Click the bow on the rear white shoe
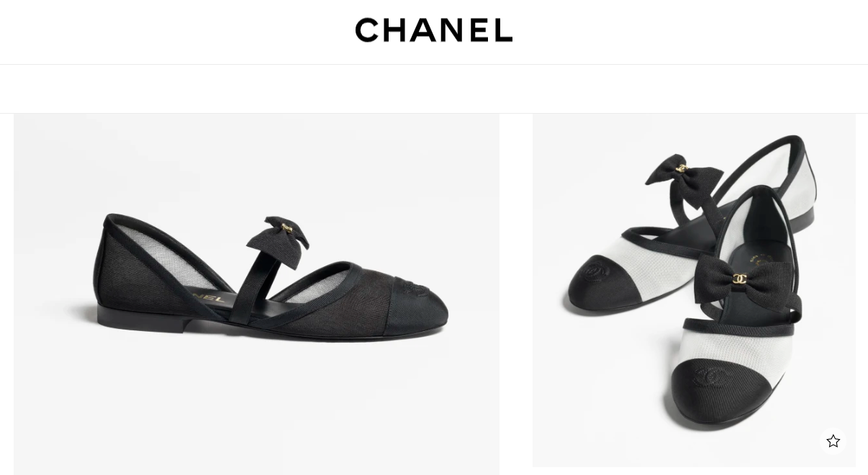This screenshot has height=475, width=868. (x=682, y=173)
